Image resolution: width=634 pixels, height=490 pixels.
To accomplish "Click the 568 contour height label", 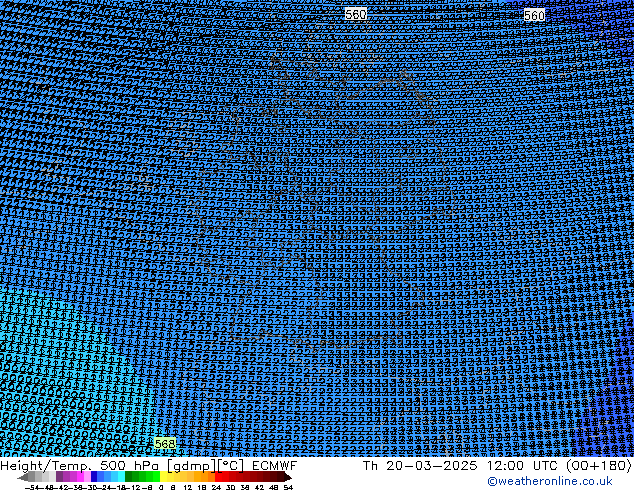I will point(165,444).
